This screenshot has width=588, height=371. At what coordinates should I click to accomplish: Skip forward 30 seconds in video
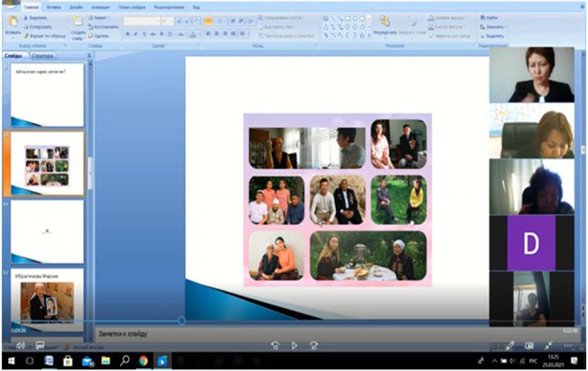click(x=313, y=346)
